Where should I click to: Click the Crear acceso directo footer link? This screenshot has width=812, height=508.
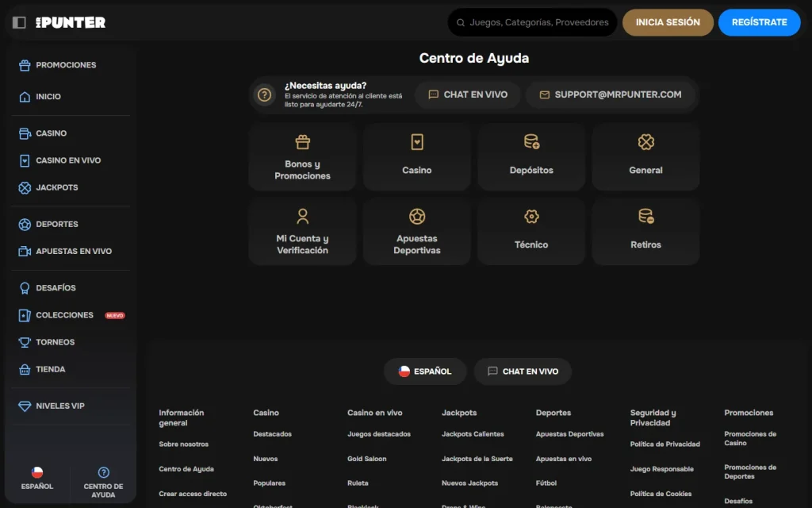[193, 494]
